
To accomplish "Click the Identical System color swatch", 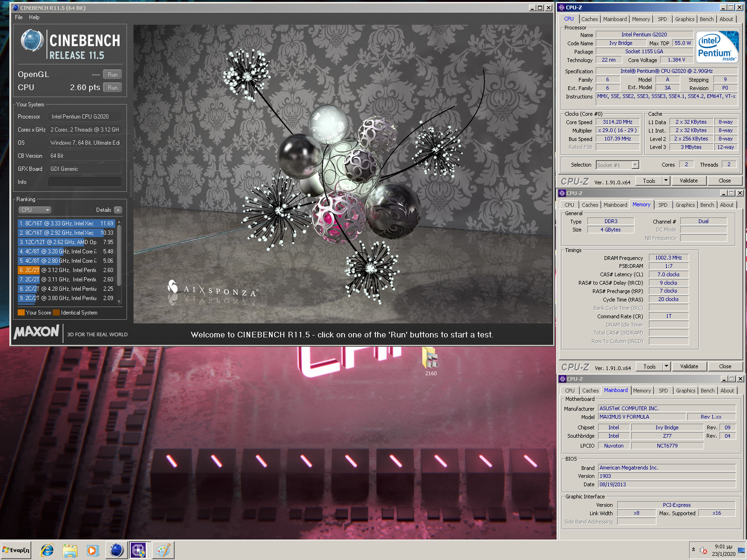I will [x=56, y=313].
